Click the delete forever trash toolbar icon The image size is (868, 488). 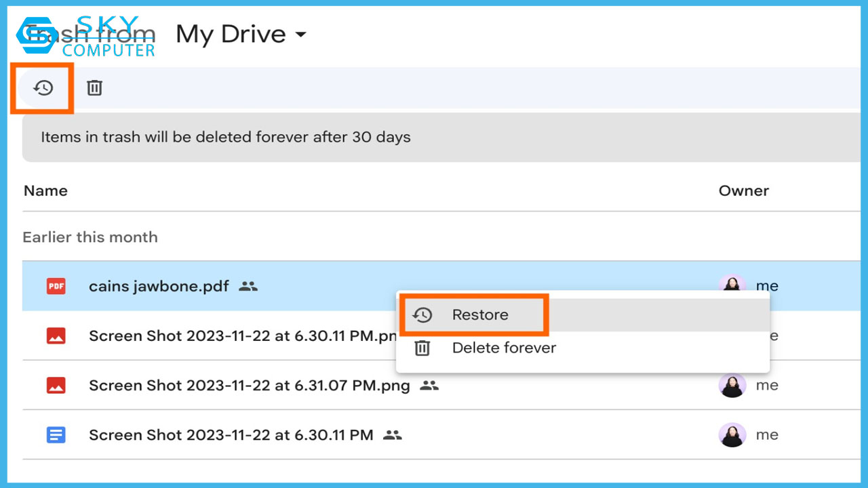coord(94,88)
